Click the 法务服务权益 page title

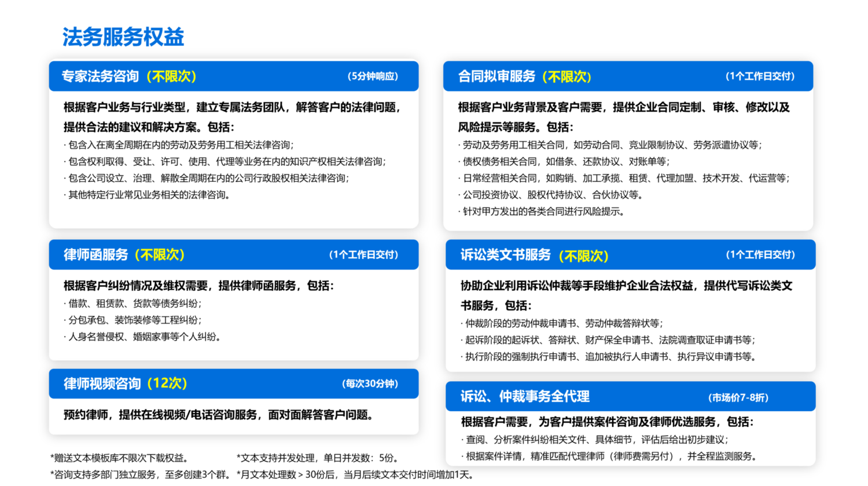coord(123,37)
